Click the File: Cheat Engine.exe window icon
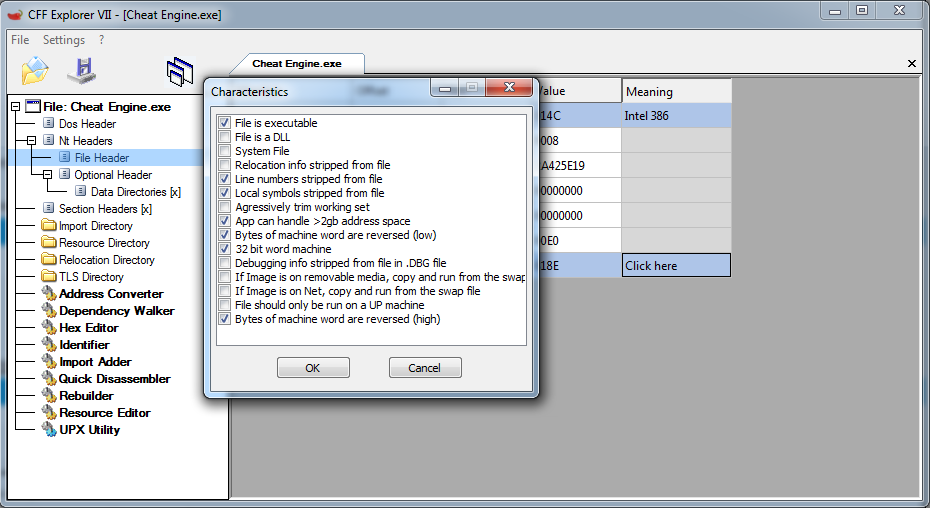Viewport: 930px width, 508px height. click(x=33, y=107)
